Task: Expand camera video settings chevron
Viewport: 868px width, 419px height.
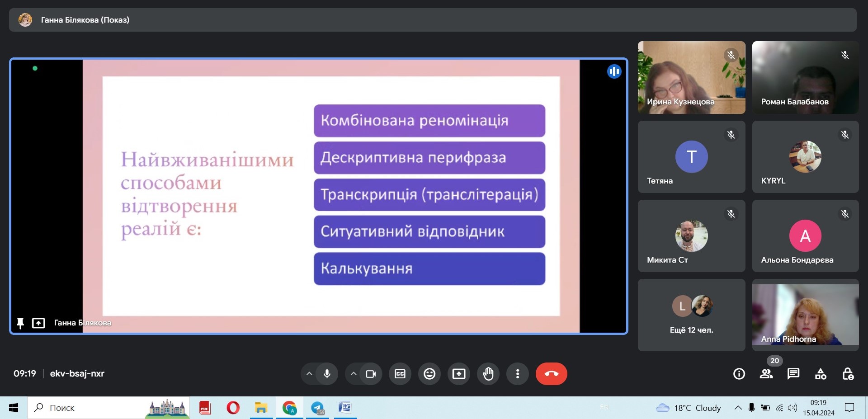Action: [354, 374]
